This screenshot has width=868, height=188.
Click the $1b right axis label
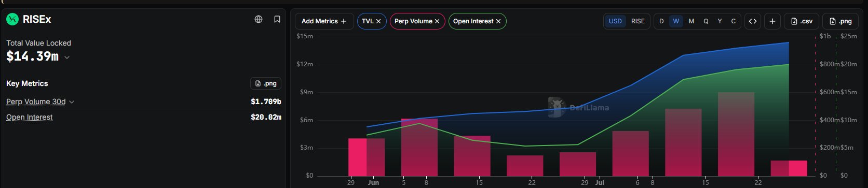825,36
